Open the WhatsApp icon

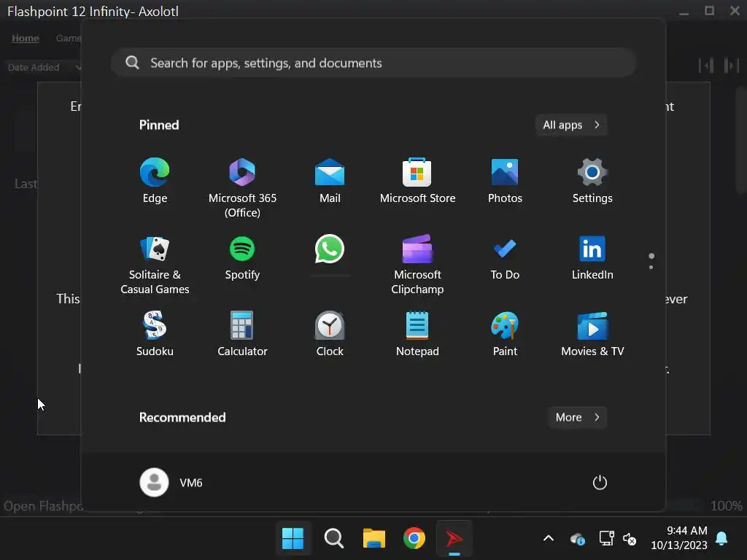[330, 249]
